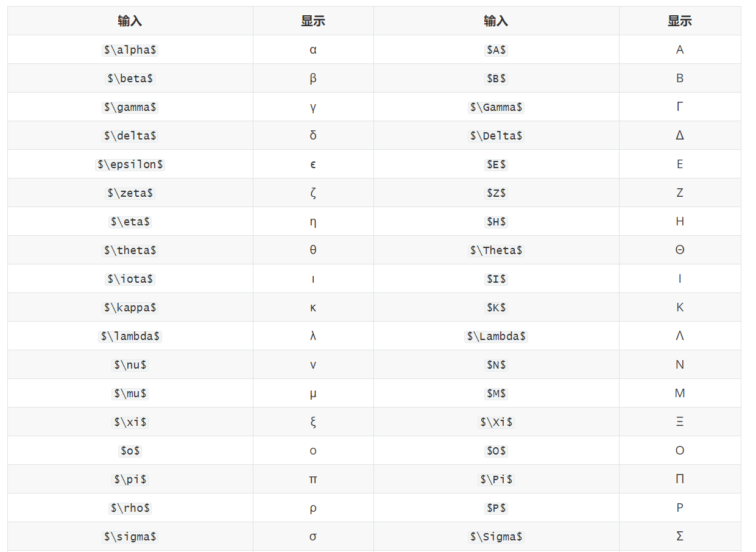Click the $\Pi$ uppercase code cell
The image size is (756, 552).
tap(496, 479)
